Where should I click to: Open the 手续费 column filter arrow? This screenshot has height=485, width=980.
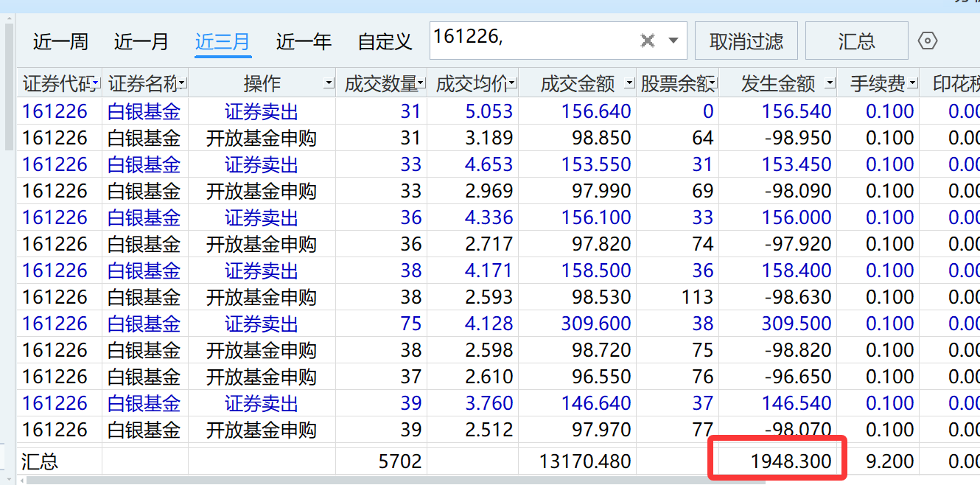912,85
